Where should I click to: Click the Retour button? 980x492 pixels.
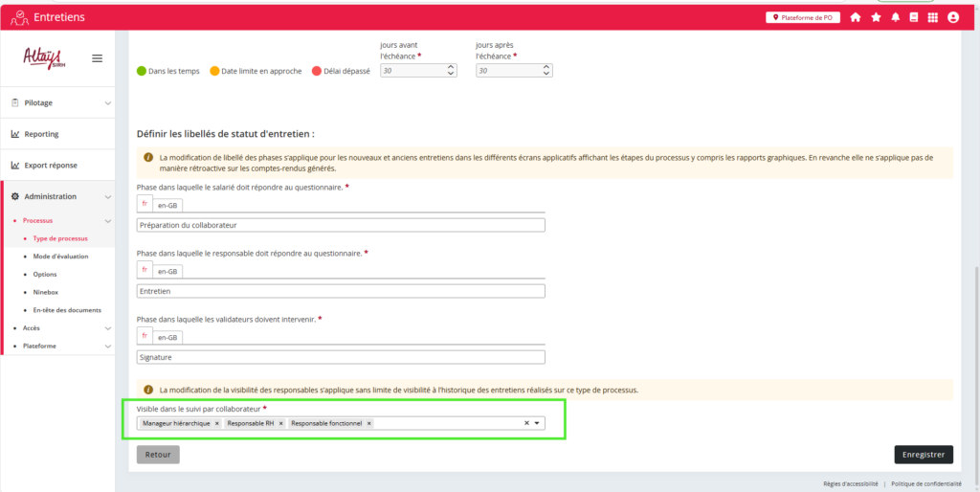158,455
